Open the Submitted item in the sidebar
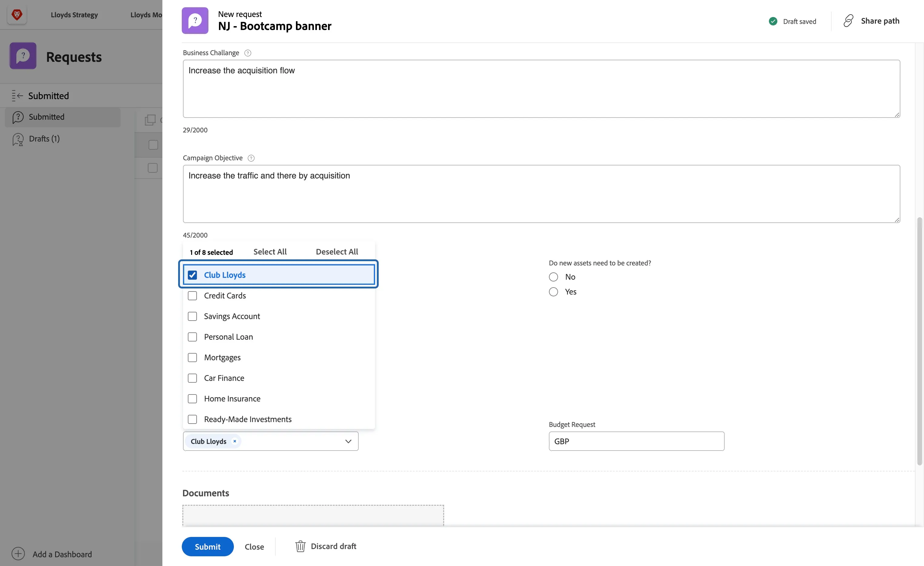Screen dimensions: 924x566 point(63,117)
